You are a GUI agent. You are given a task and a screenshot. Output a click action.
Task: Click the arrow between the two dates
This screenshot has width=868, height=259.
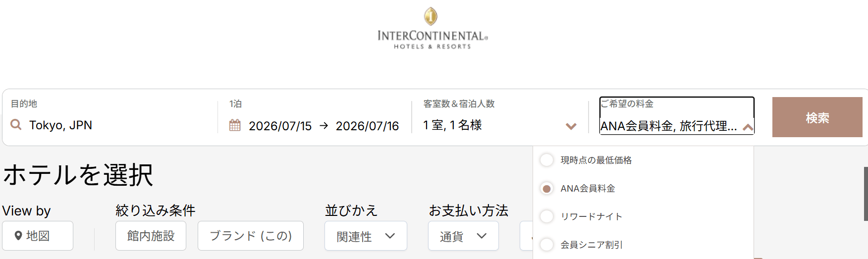pyautogui.click(x=324, y=126)
